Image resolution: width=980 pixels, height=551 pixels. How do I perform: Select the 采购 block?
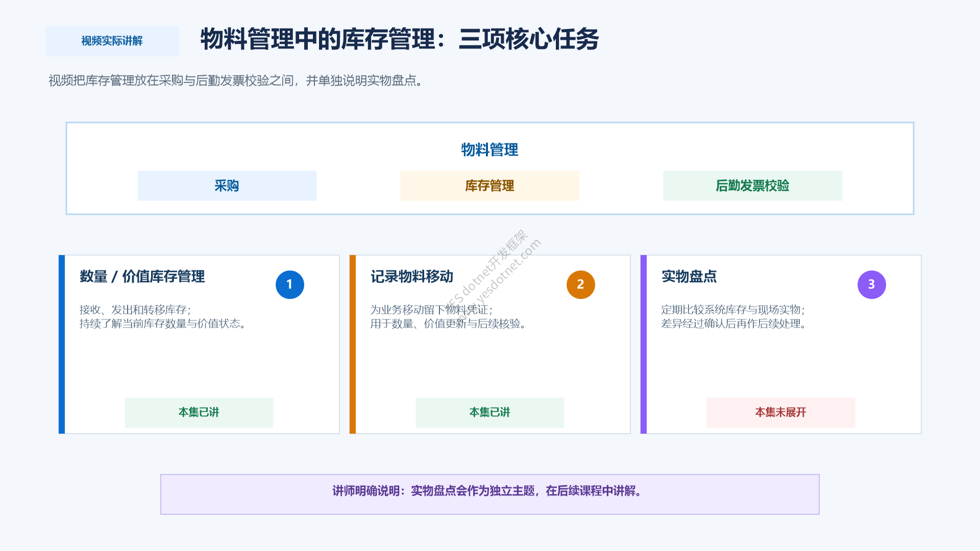[x=227, y=186]
